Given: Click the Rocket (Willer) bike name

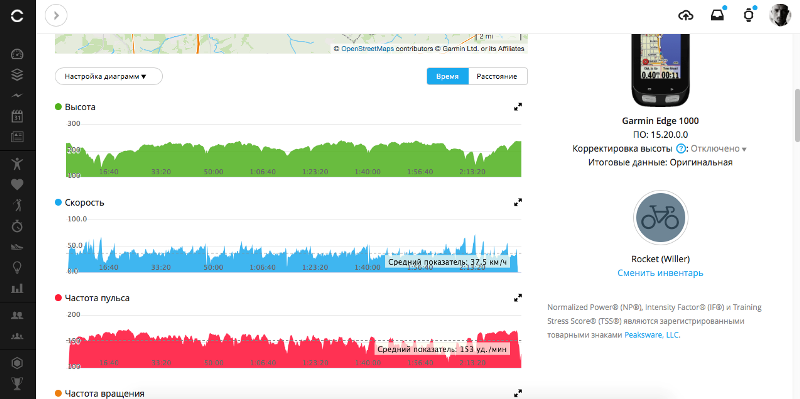Looking at the screenshot, I should [660, 259].
